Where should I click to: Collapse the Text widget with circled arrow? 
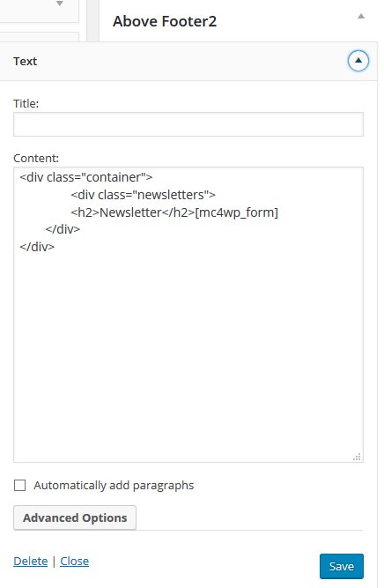tap(358, 61)
